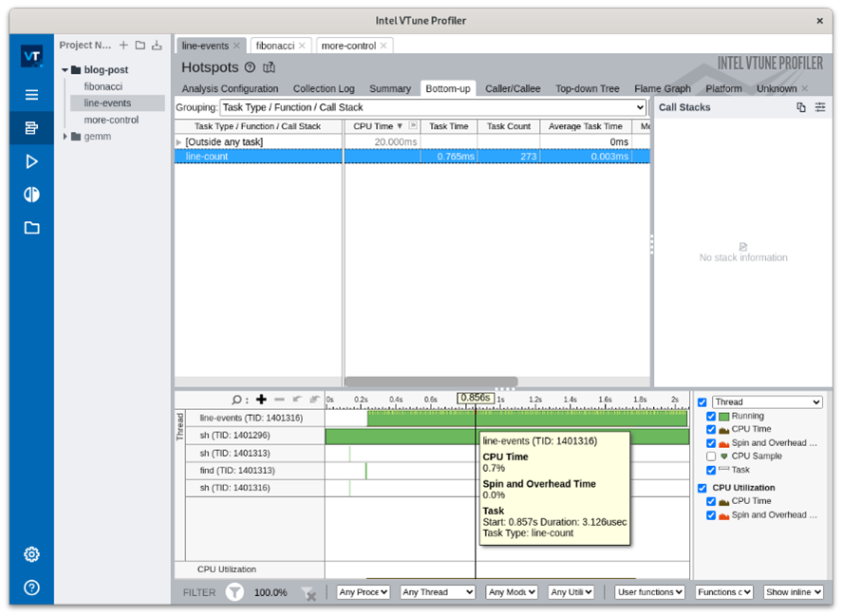Click the filter funnel icon

click(234, 592)
